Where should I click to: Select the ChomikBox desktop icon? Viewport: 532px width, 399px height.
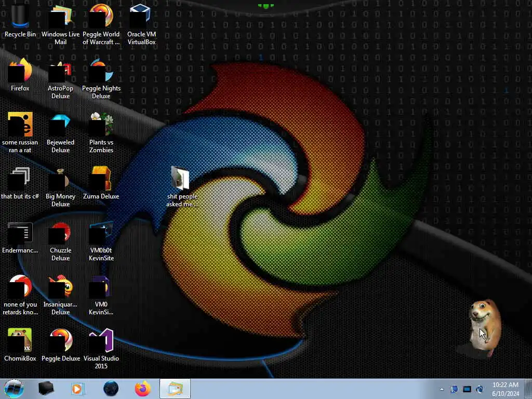pyautogui.click(x=20, y=345)
